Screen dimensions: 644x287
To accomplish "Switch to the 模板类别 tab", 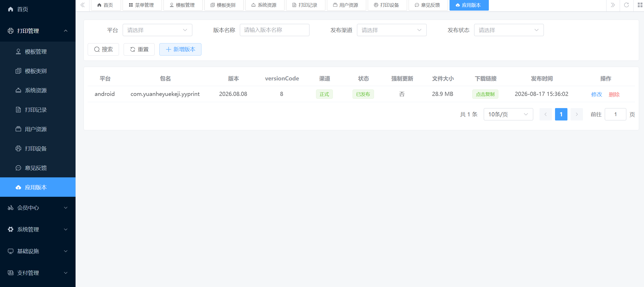I will point(223,5).
